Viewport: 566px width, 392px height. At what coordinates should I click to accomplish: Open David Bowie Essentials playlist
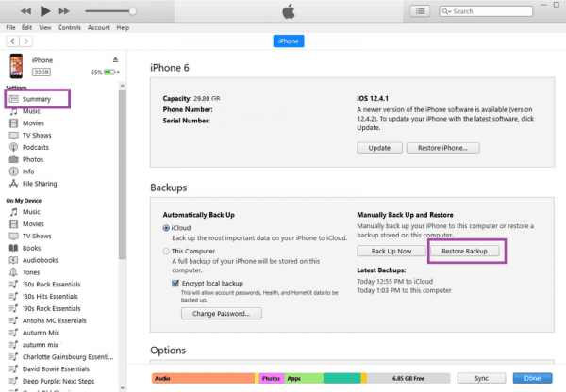click(x=56, y=369)
